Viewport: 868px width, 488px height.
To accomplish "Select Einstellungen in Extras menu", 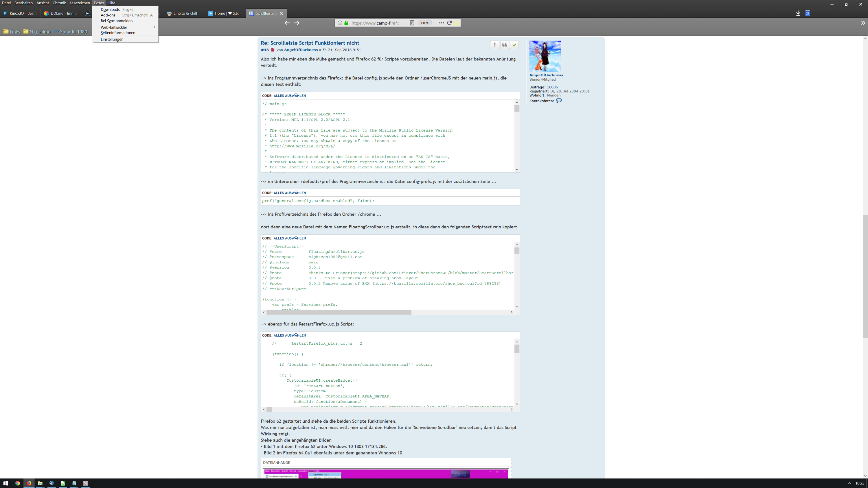I will point(112,39).
